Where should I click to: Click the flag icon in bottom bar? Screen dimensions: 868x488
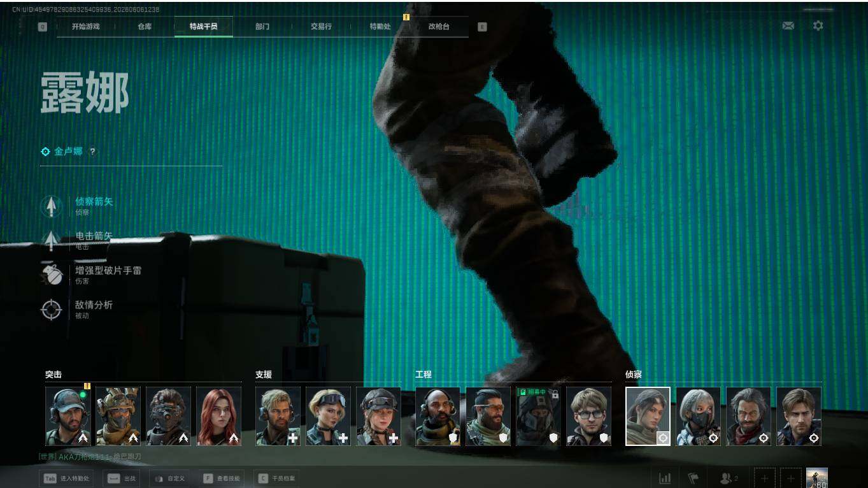click(694, 478)
